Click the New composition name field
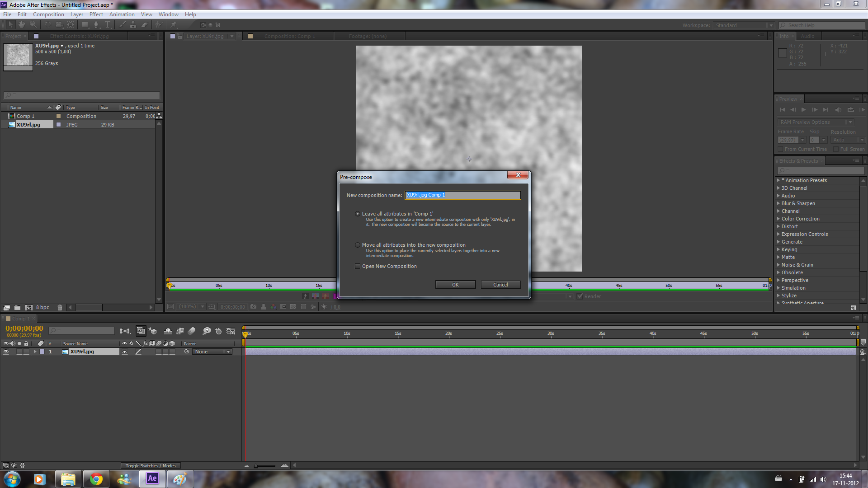This screenshot has height=488, width=868. tap(462, 195)
